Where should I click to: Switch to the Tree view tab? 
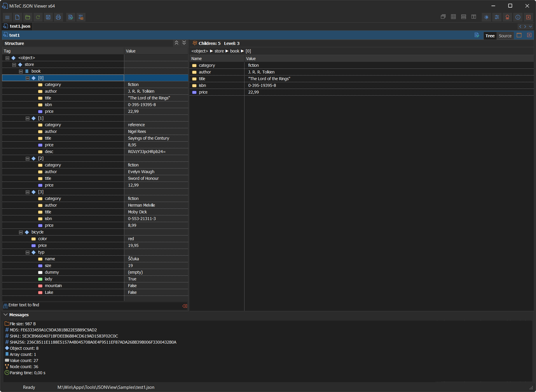(490, 36)
